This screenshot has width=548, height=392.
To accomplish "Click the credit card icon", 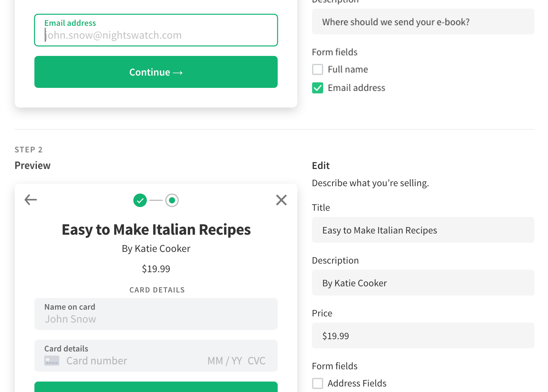I will click(x=52, y=360).
